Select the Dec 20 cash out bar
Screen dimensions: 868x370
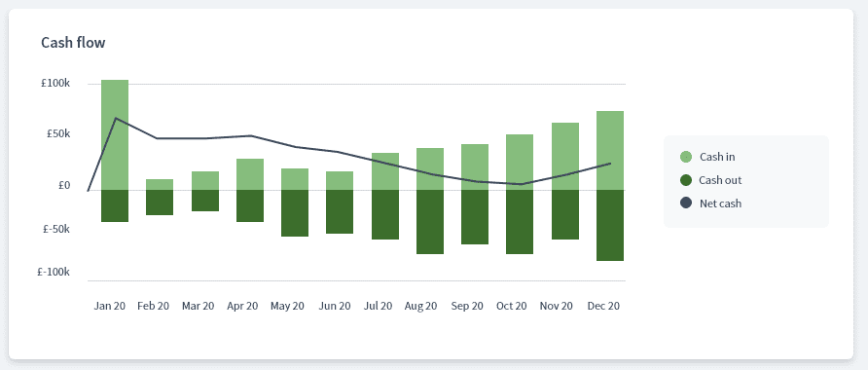click(610, 226)
